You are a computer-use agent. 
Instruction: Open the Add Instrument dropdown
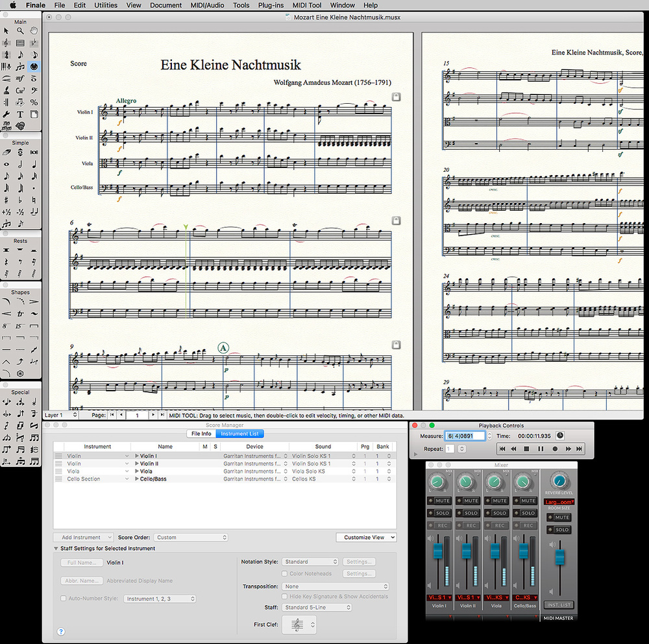(x=83, y=537)
